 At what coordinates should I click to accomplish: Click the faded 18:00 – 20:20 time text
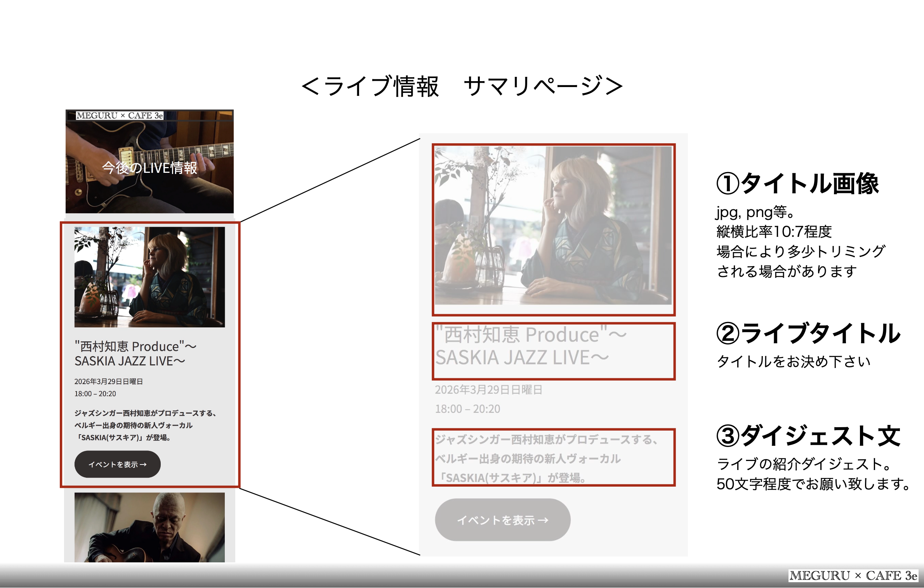click(x=467, y=409)
